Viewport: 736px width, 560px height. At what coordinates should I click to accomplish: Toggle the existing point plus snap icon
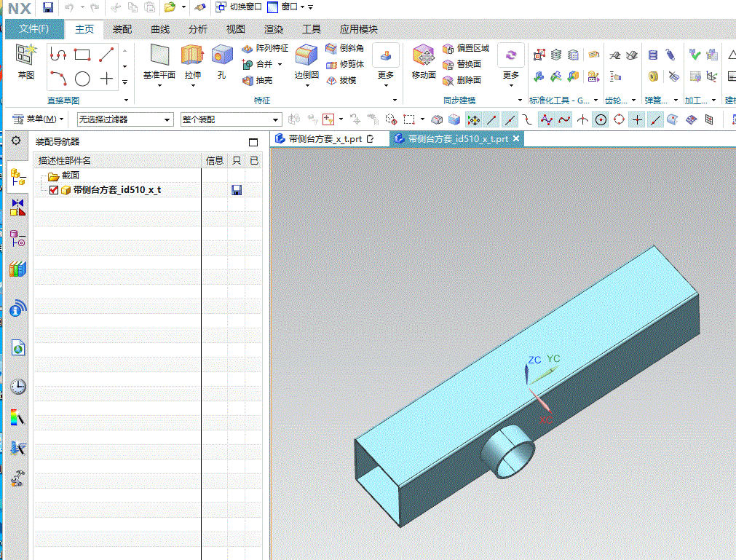tap(637, 119)
